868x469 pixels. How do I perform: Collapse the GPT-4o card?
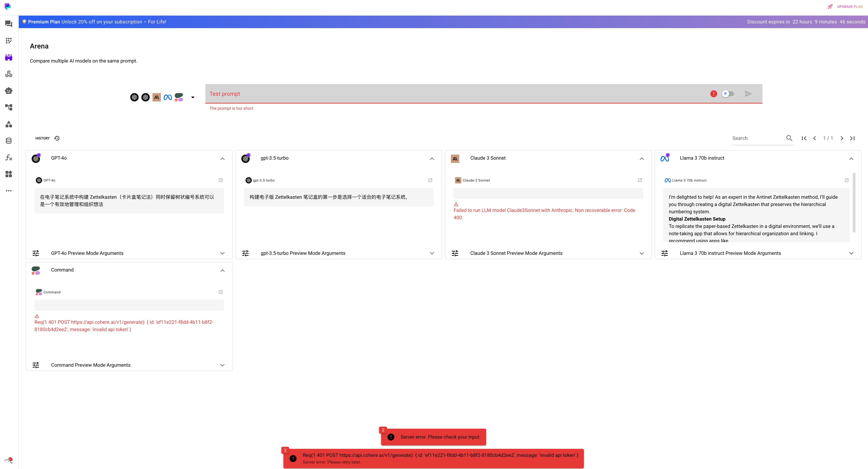pos(222,159)
